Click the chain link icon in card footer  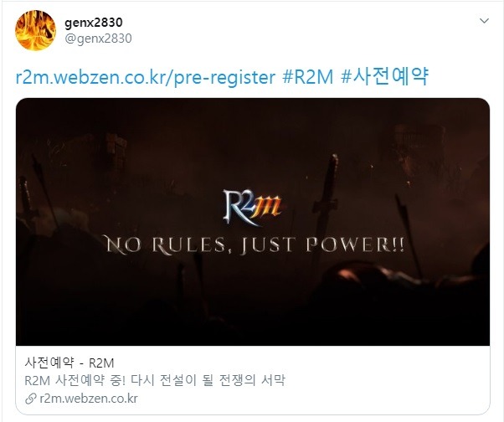[30, 399]
